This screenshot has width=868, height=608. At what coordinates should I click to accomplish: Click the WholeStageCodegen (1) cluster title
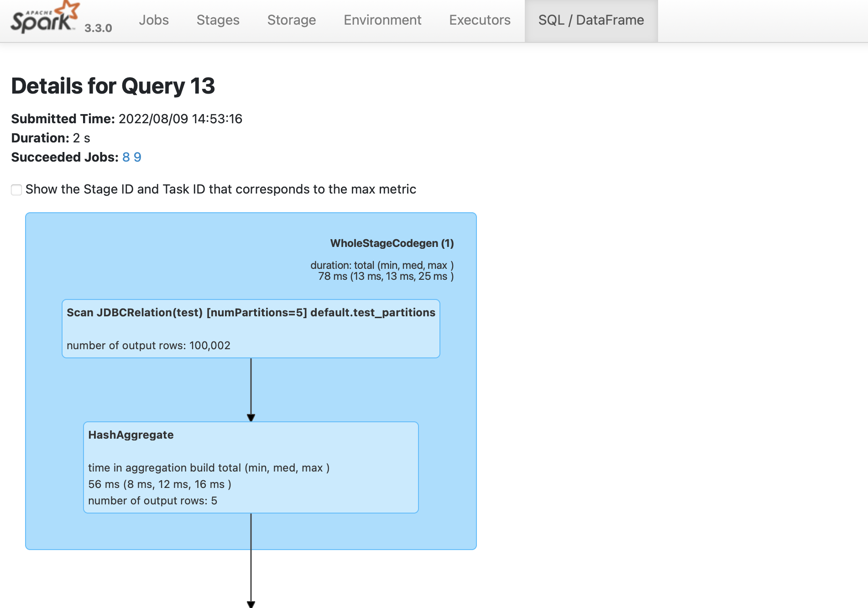pyautogui.click(x=392, y=243)
